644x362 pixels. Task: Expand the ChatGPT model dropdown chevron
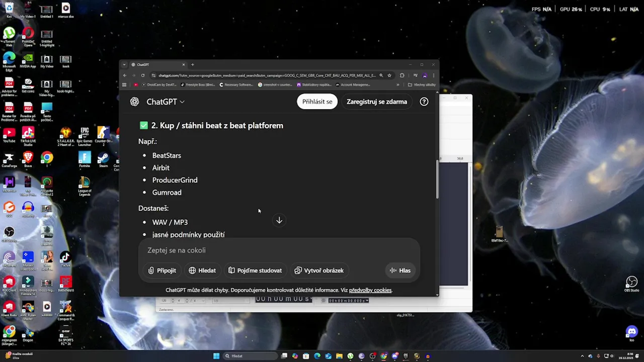[182, 102]
